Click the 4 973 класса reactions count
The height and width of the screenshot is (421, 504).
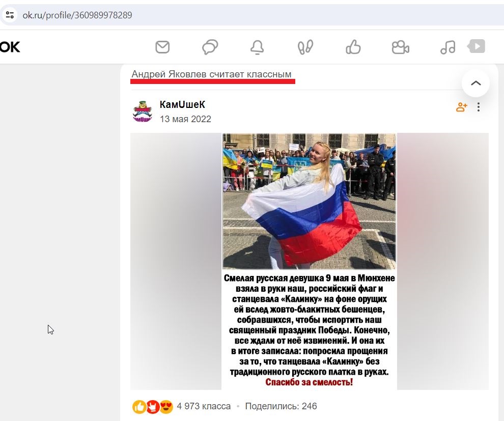point(204,406)
